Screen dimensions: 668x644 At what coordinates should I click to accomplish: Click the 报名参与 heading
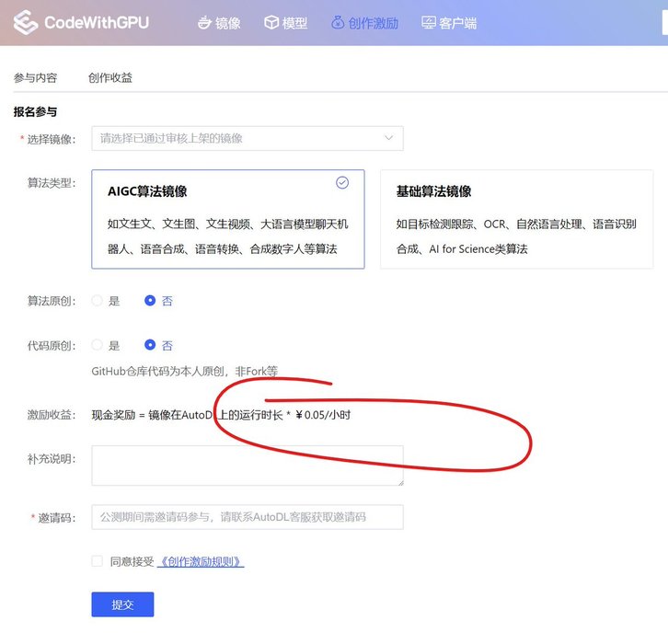35,112
